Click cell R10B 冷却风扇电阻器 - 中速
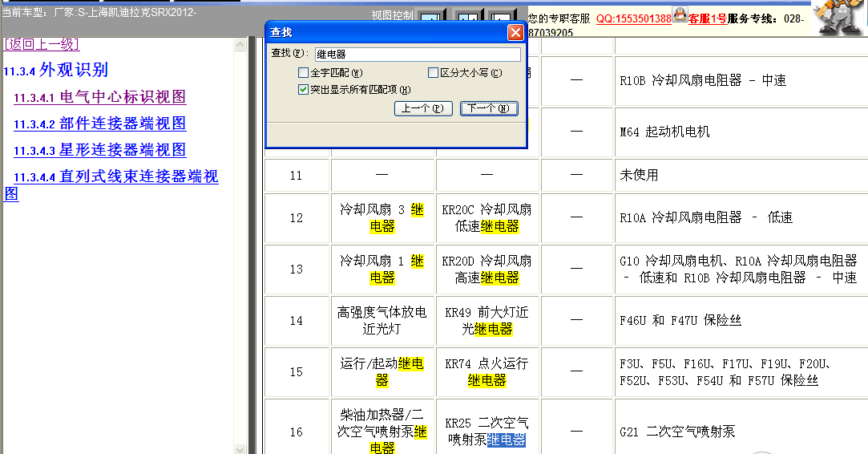This screenshot has height=454, width=868. 741,80
